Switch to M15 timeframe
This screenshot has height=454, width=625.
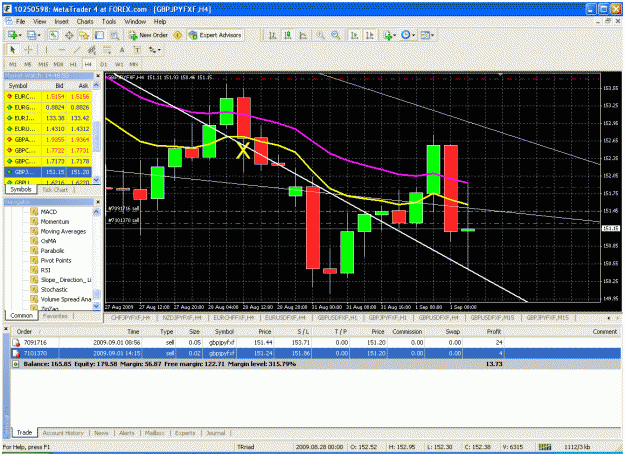[43, 64]
